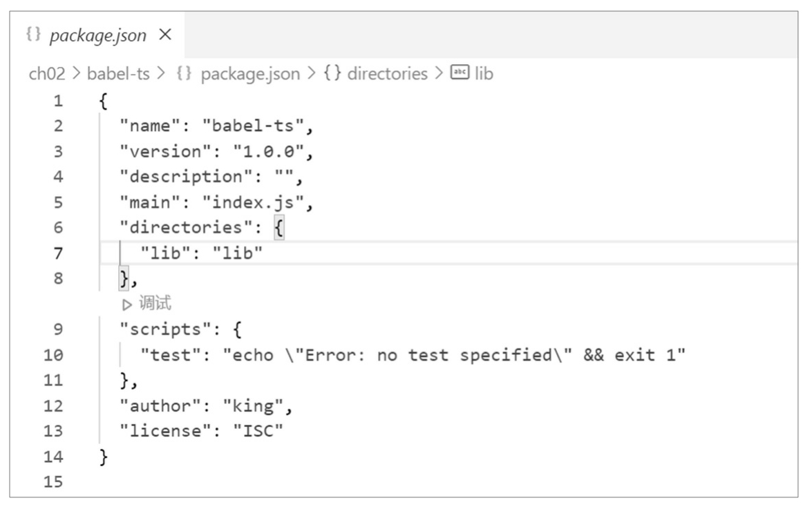Click package.json breadcrumb item
The image size is (812, 507).
pos(250,74)
